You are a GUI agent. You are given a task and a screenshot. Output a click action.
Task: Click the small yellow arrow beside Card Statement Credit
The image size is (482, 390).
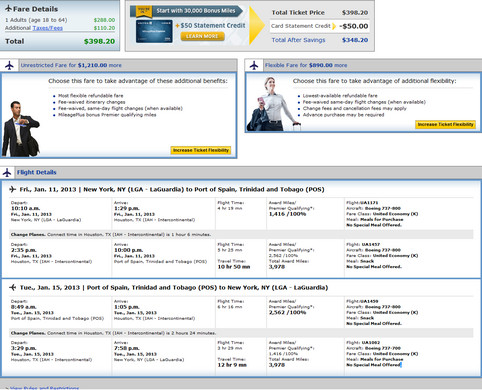point(334,26)
